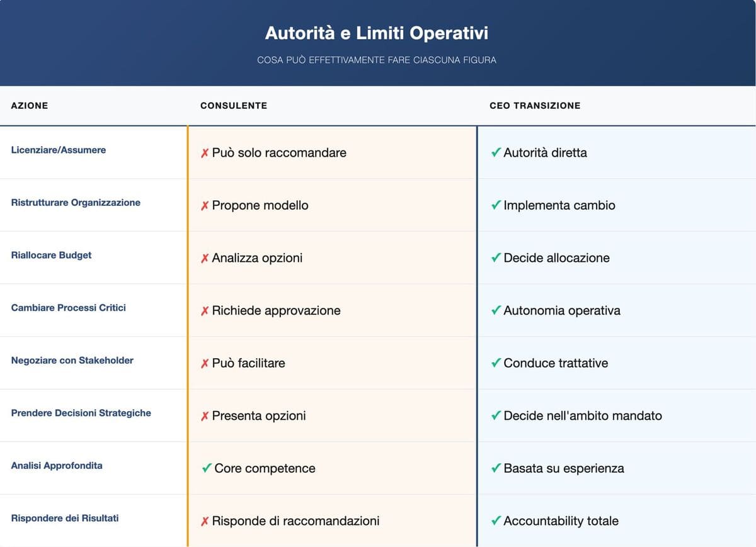Select the checkmark next to 'Accountability totale'
Screen dimensions: 756x547
tap(495, 521)
